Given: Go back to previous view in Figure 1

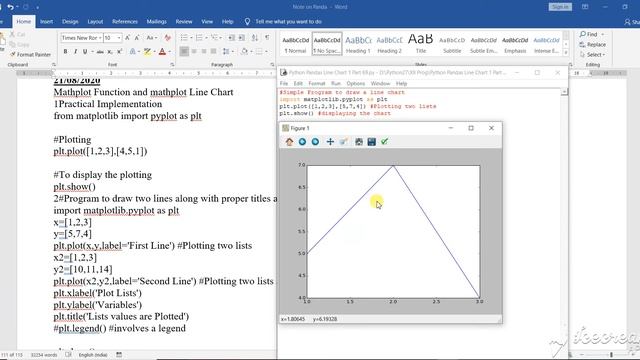Looking at the screenshot, I should [x=302, y=142].
